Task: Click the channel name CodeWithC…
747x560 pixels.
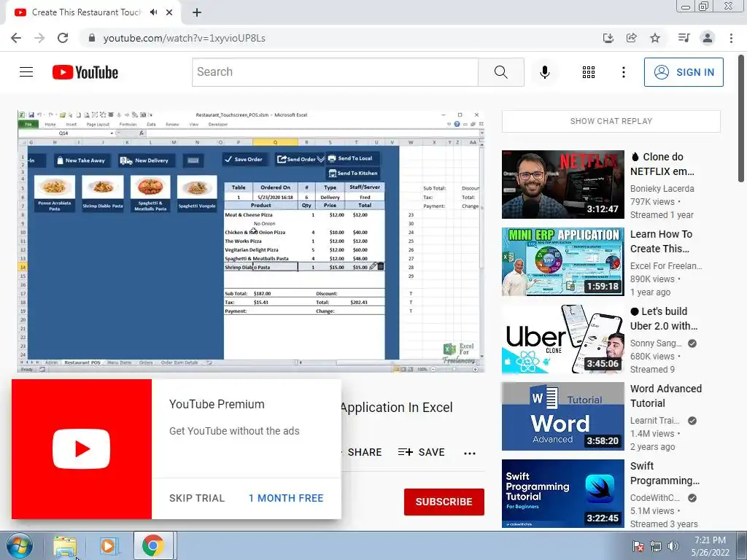Action: point(655,497)
